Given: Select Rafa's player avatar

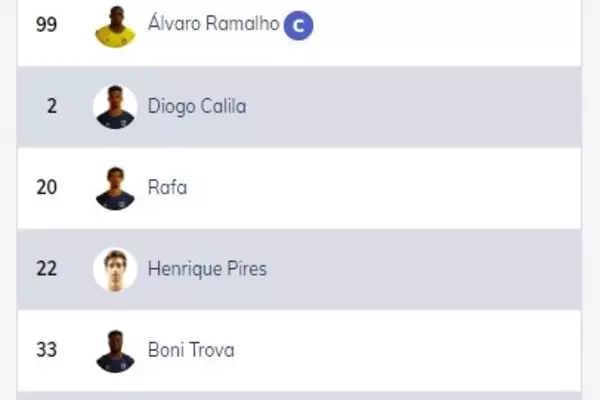Looking at the screenshot, I should click(115, 188).
